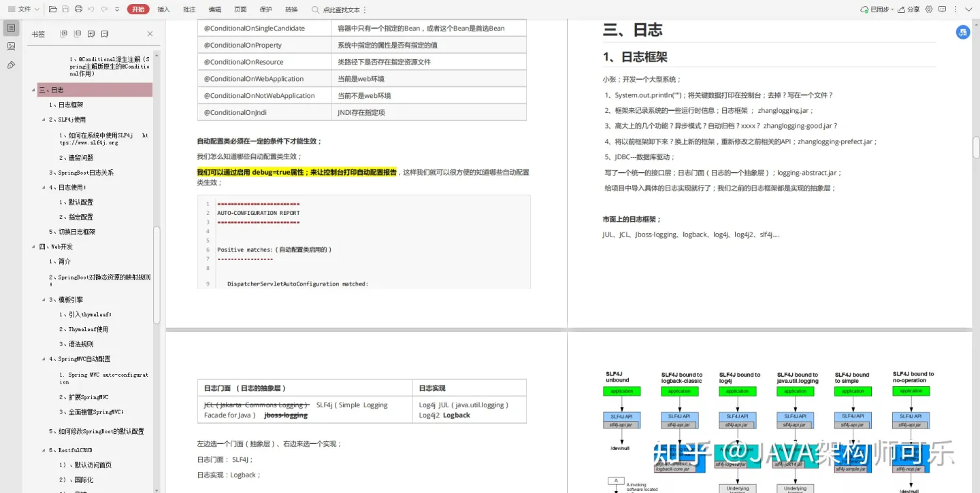Click the annotation pen icon in left sidebar
The width and height of the screenshot is (980, 493).
(12, 65)
